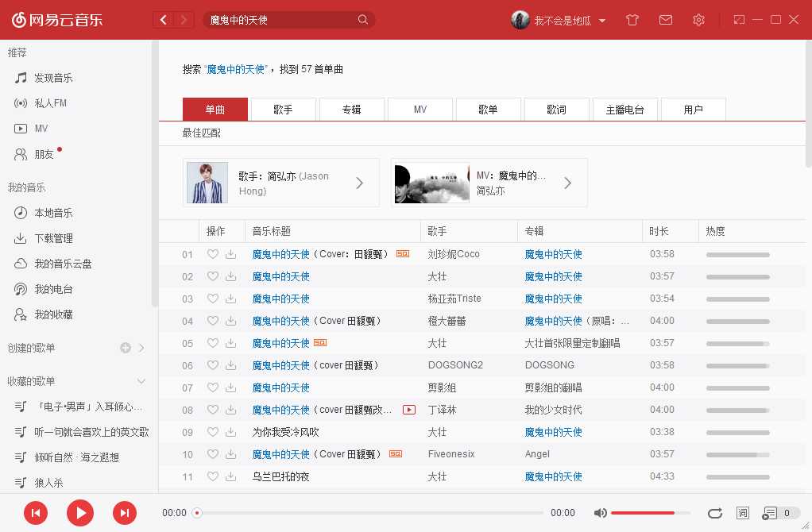
Task: Click the search magnifier icon
Action: (x=362, y=20)
